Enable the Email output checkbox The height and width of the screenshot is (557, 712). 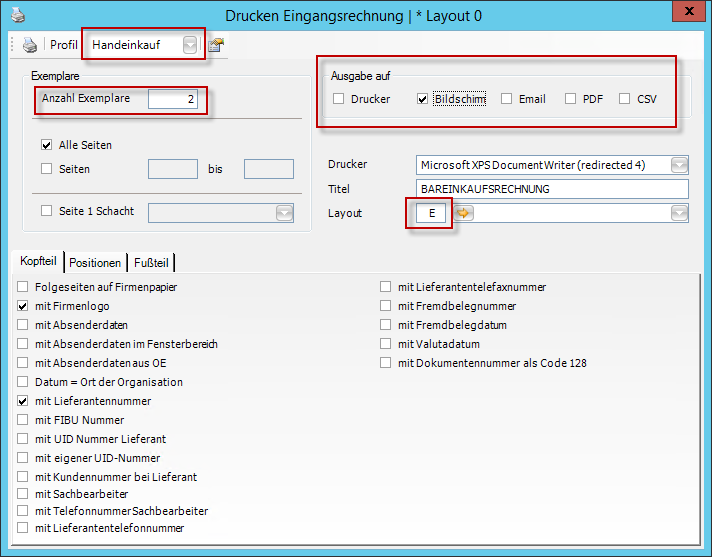click(506, 99)
